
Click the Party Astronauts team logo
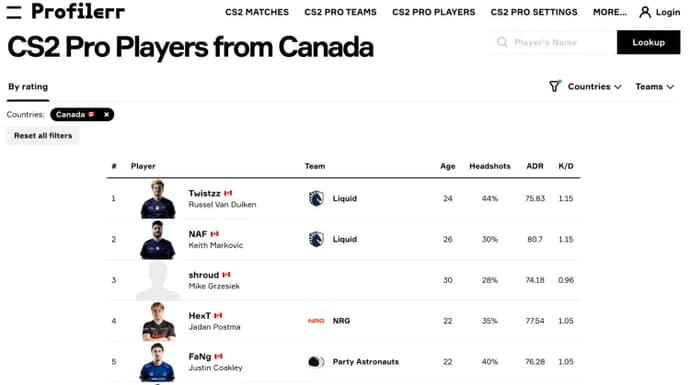click(x=316, y=362)
